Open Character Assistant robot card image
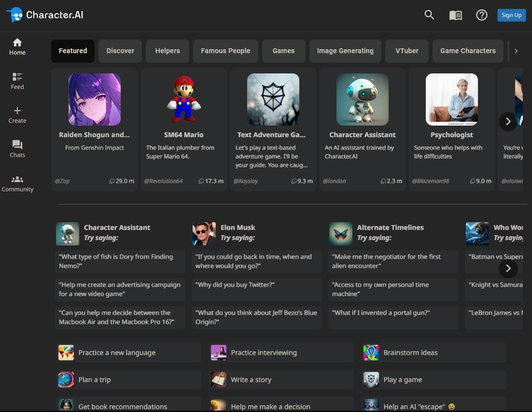Image resolution: width=532 pixels, height=412 pixels. pyautogui.click(x=363, y=99)
